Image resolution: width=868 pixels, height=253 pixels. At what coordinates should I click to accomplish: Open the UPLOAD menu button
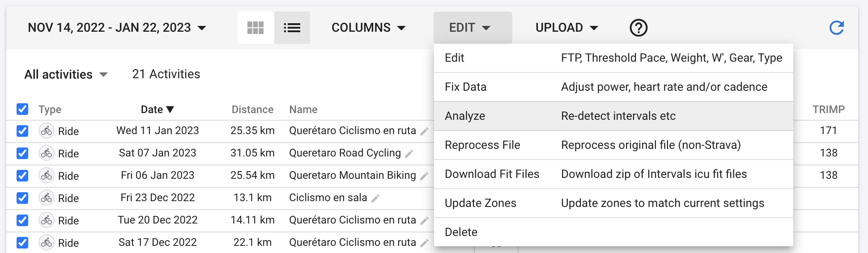click(566, 28)
